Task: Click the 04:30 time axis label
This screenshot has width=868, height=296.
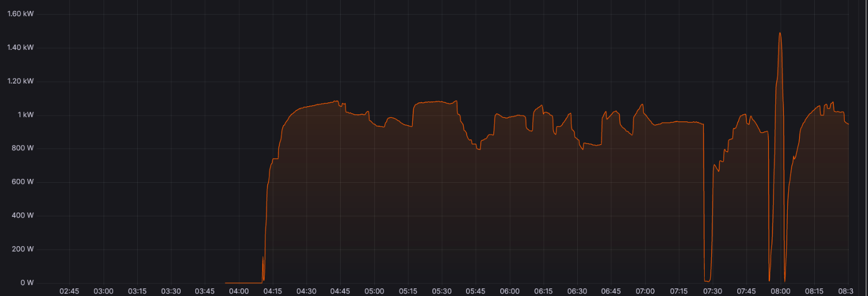Action: 307,291
